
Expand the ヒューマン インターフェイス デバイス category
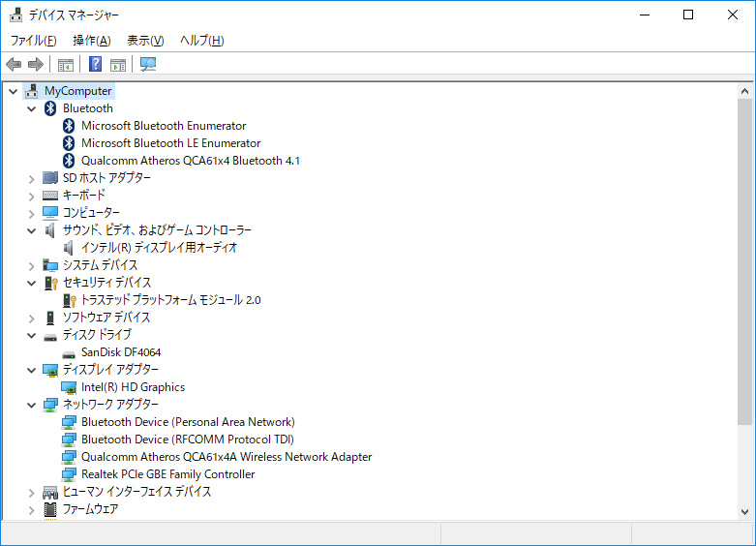(x=32, y=493)
